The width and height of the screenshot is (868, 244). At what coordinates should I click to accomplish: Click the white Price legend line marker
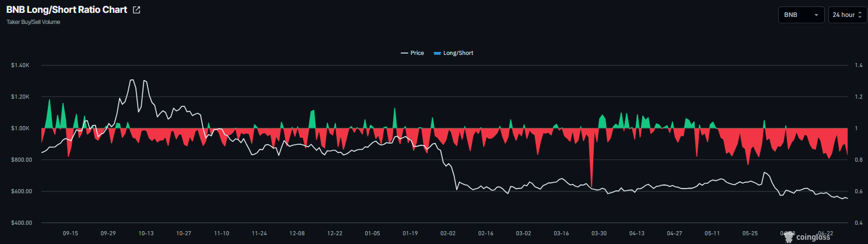[404, 53]
